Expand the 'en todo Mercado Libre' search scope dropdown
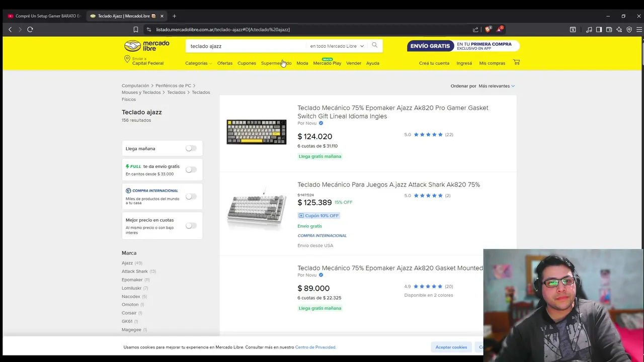This screenshot has height=362, width=644. 337,46
